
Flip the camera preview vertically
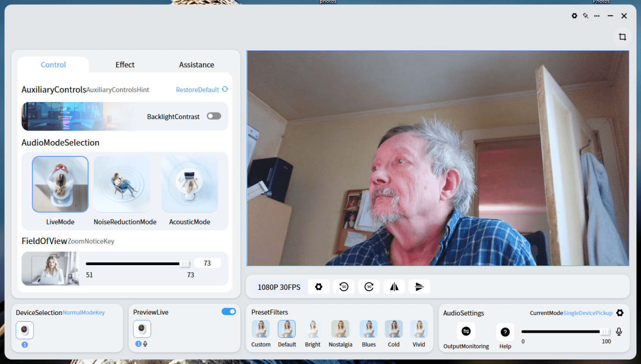coord(419,287)
